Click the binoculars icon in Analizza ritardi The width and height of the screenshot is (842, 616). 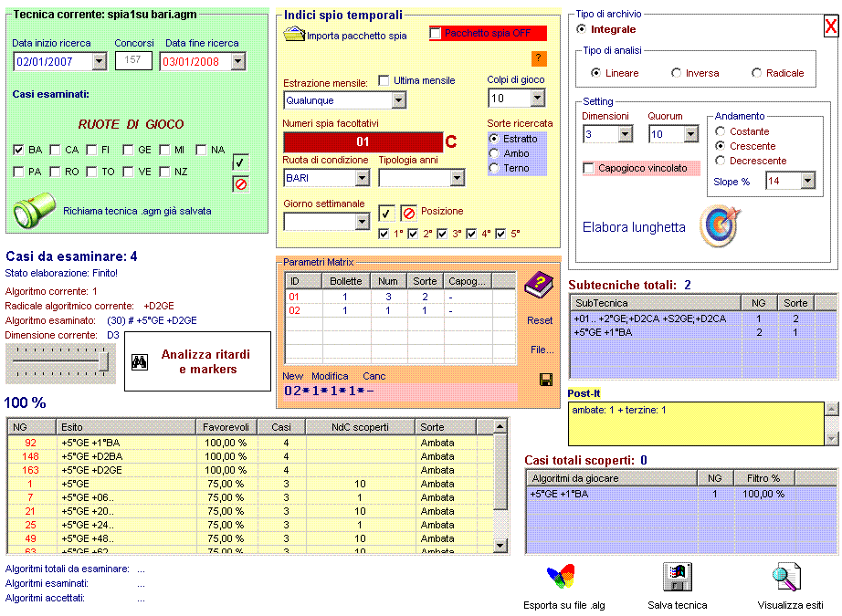tap(140, 361)
